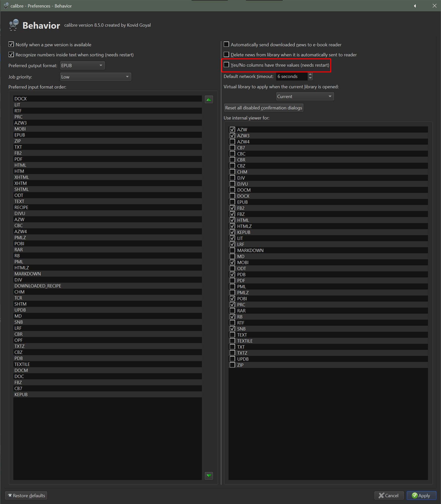Select XHTML in input format order
This screenshot has height=504, width=441.
click(x=107, y=177)
